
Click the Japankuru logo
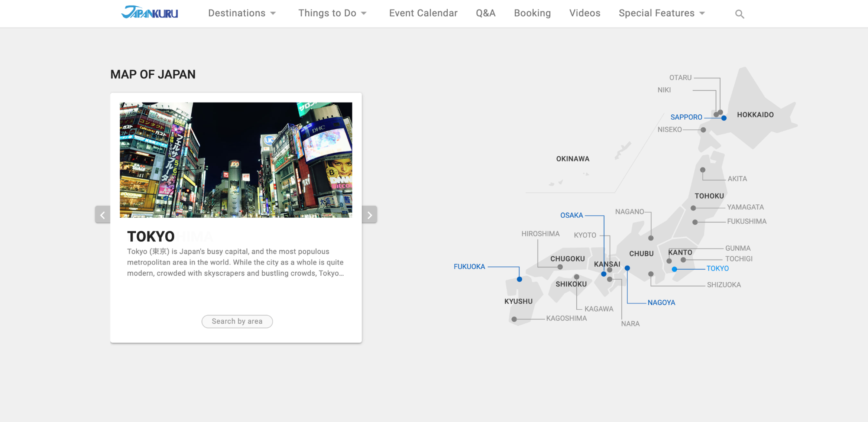point(149,13)
